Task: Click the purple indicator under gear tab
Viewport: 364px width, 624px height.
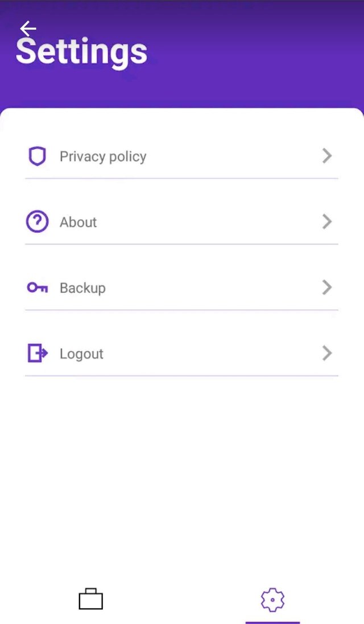Action: point(272,622)
